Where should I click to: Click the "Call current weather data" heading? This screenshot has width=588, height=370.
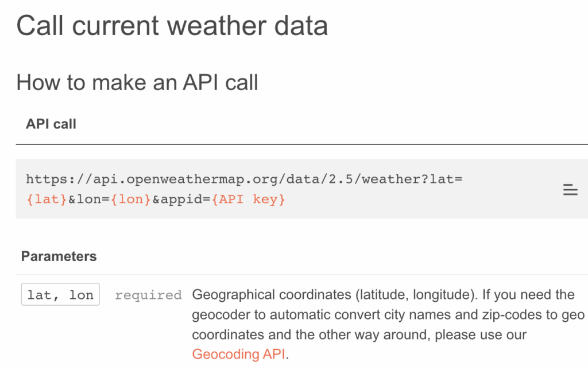172,26
